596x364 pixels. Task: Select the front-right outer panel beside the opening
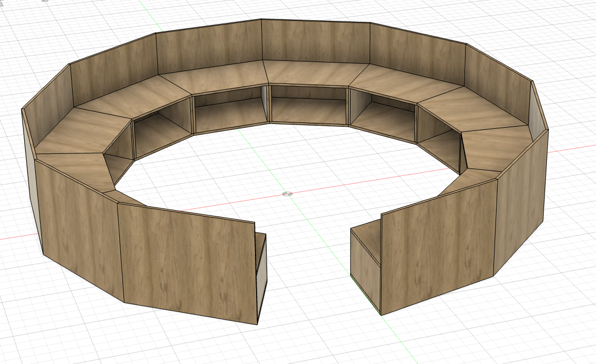(439, 246)
